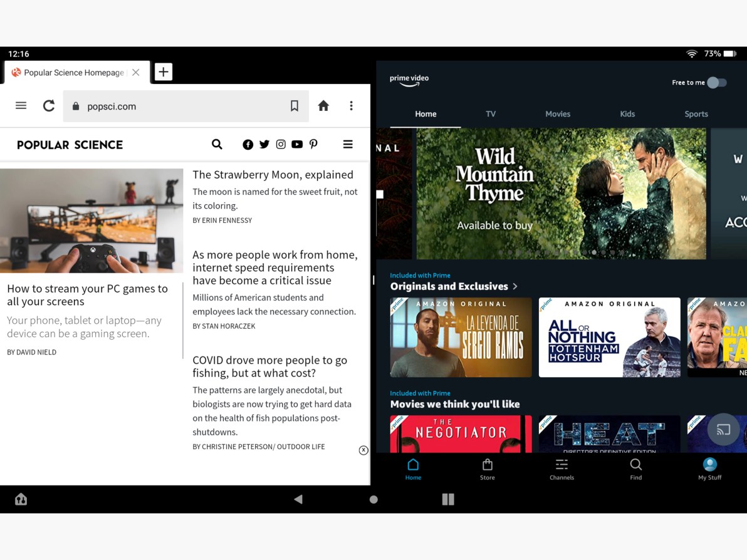Open the Popular Science search icon

217,144
